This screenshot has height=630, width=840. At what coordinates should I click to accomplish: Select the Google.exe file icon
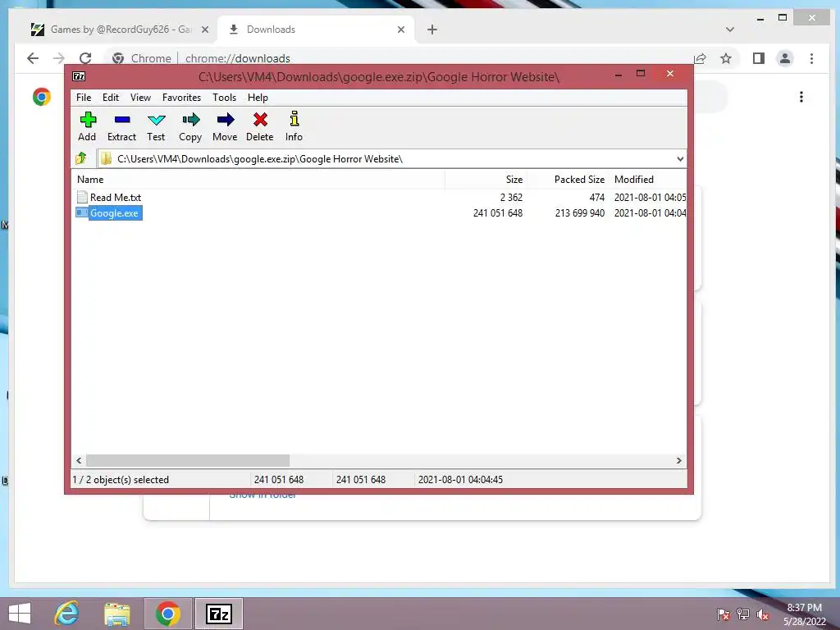click(81, 212)
